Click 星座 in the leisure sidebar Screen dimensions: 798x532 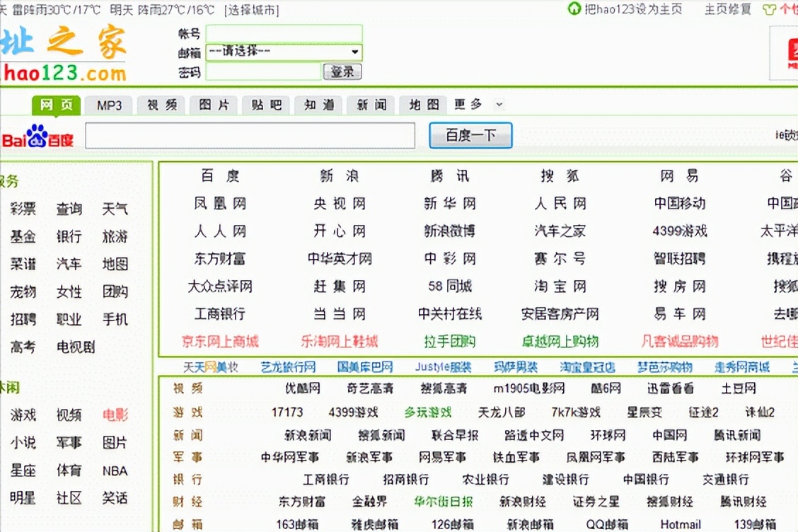tap(23, 470)
